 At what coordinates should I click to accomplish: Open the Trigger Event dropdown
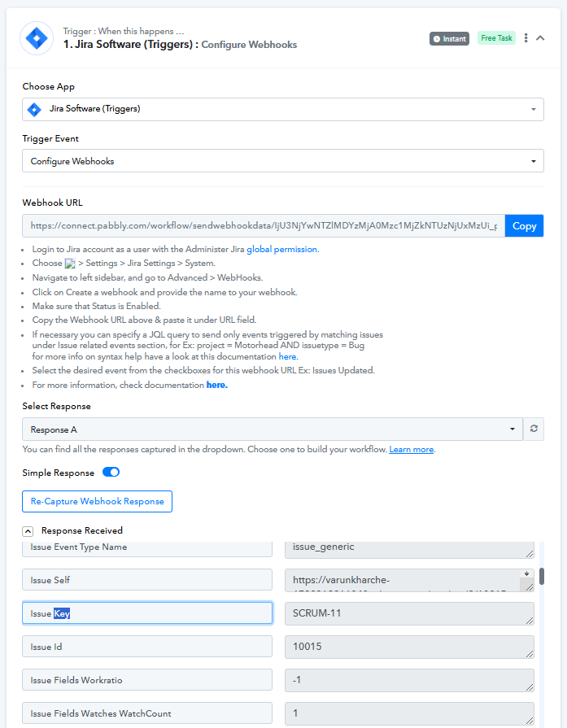(x=283, y=160)
